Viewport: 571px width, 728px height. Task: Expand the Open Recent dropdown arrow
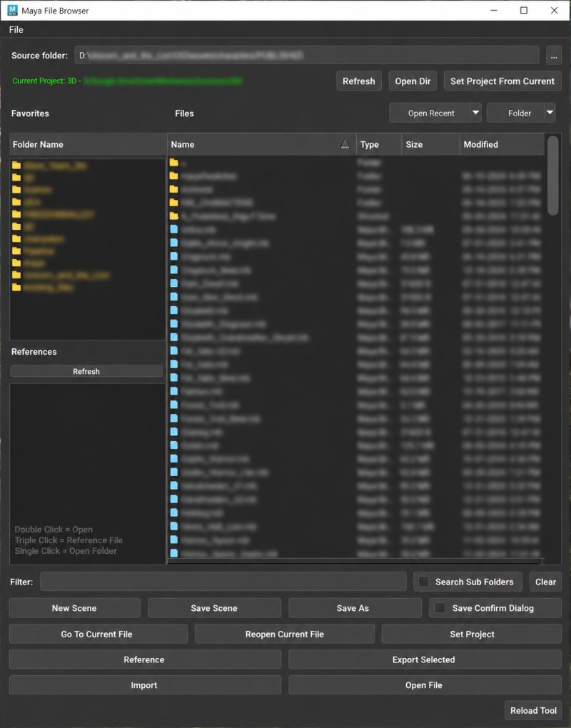476,113
